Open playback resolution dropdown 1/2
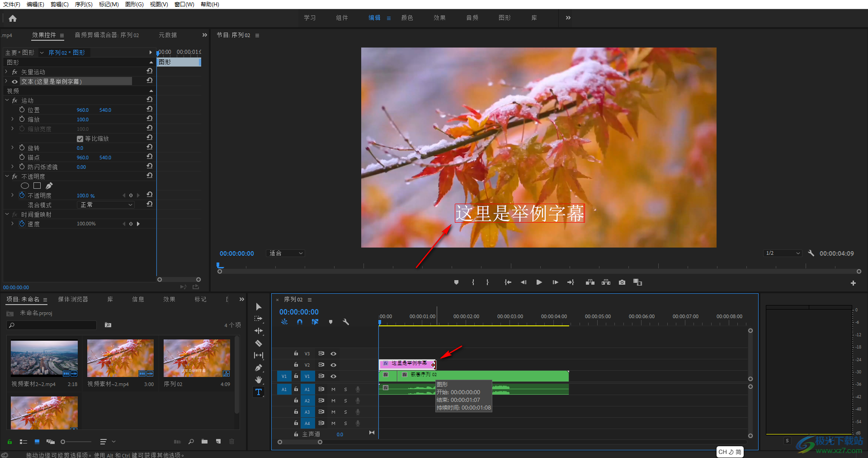This screenshot has height=458, width=868. pos(783,253)
